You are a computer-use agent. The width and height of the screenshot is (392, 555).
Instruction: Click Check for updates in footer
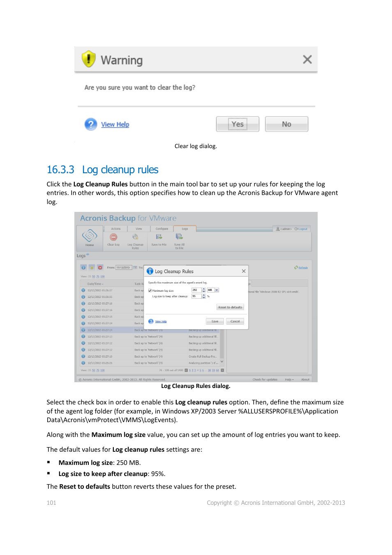265,379
